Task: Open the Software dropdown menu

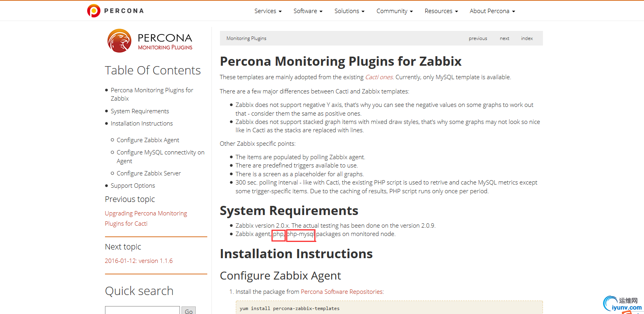Action: [x=308, y=11]
